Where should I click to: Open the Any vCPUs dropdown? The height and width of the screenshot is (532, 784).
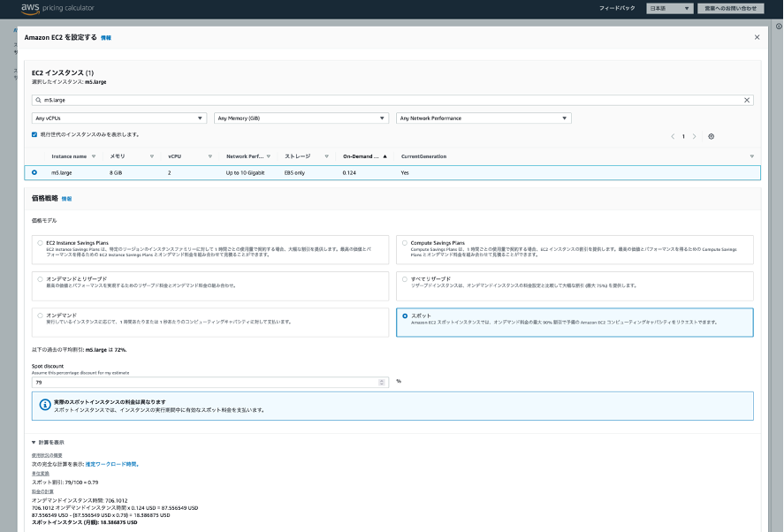tap(119, 118)
